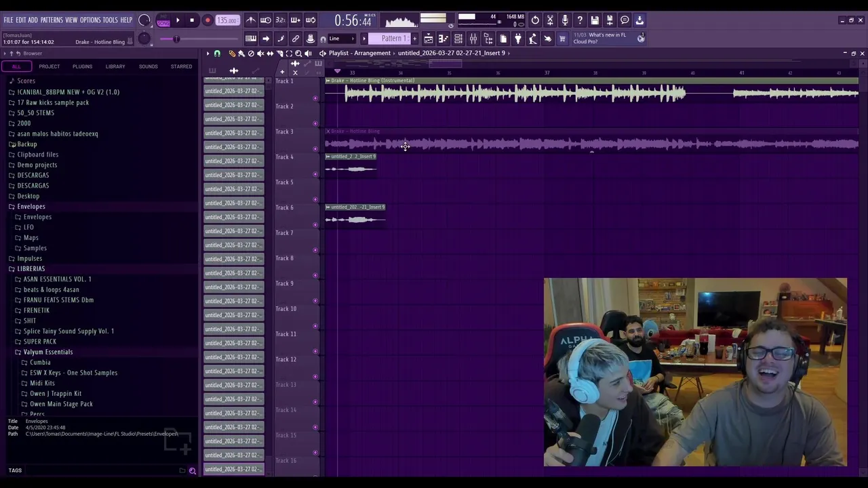Add new pattern with plus button

point(414,39)
